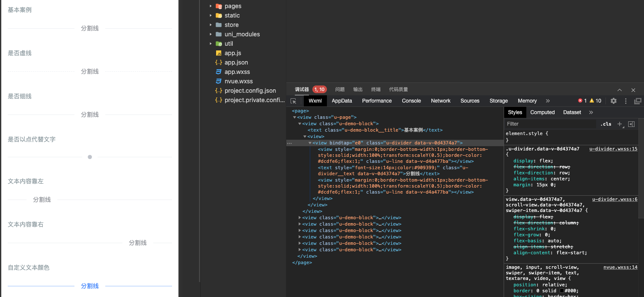Enable the element inspect picker mode

coord(293,101)
